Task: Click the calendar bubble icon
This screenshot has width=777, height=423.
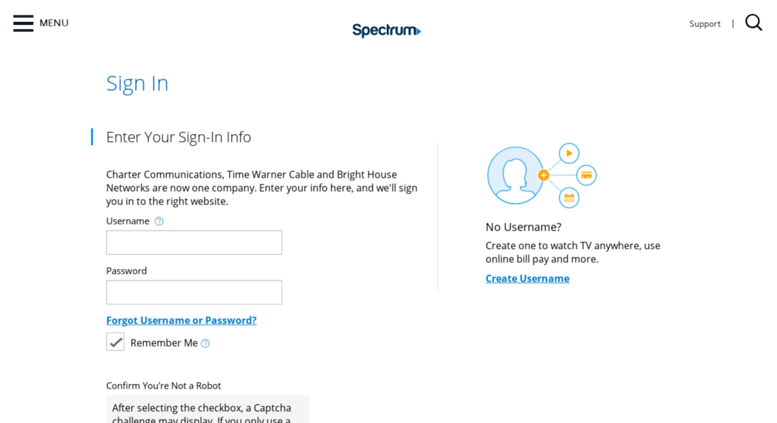Action: point(569,198)
